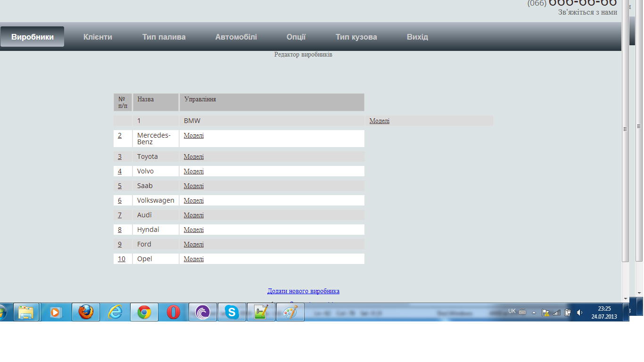Open Моделі link for BMW
644x362 pixels.
(x=380, y=121)
